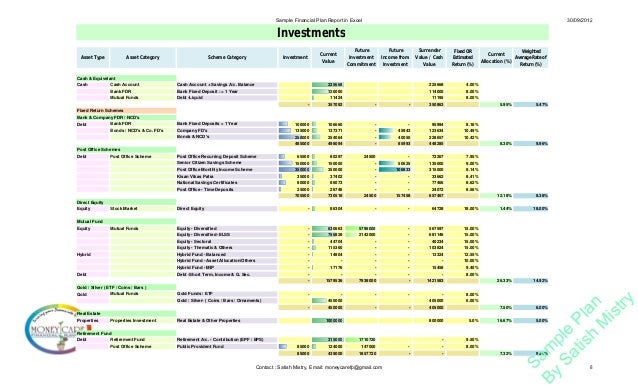638x388 pixels.
Task: Select the Post Office Schemes section heading
Action: (126, 150)
